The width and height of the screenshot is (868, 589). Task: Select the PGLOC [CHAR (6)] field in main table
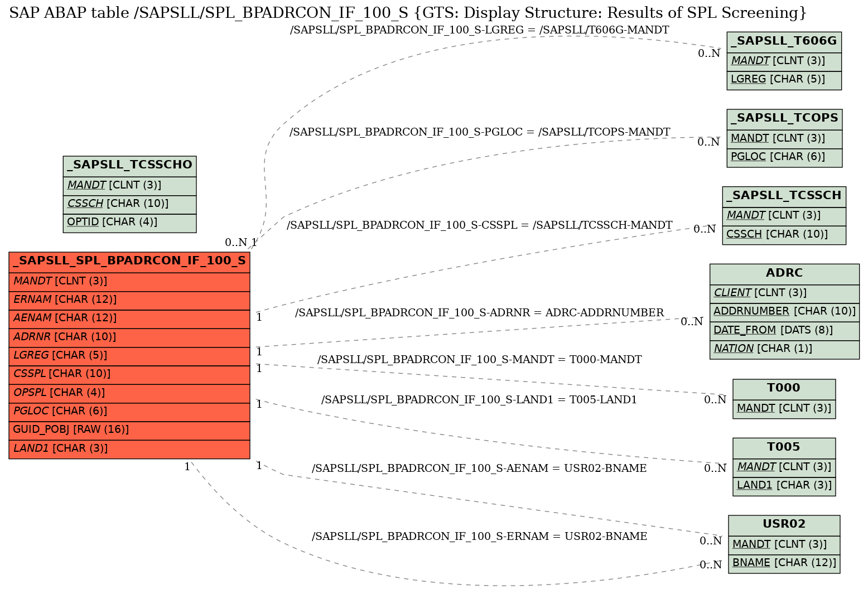pos(129,412)
